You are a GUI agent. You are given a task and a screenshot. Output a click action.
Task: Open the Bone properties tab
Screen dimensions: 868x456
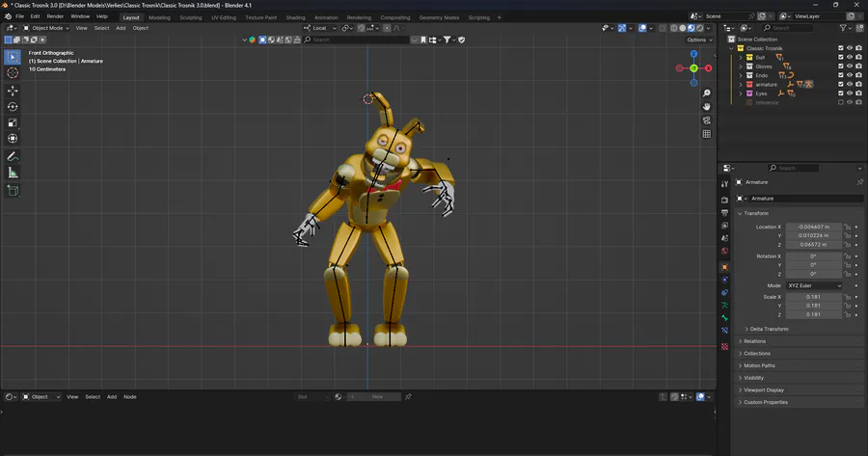(724, 317)
